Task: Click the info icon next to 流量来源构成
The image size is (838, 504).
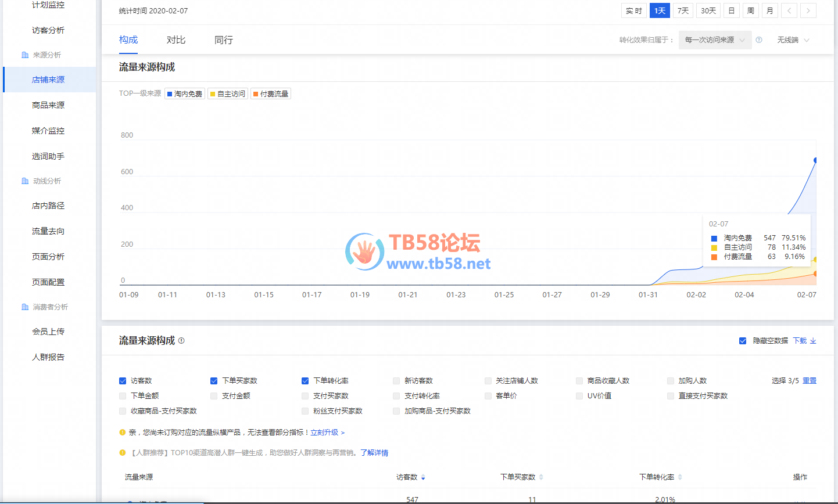Action: (181, 341)
